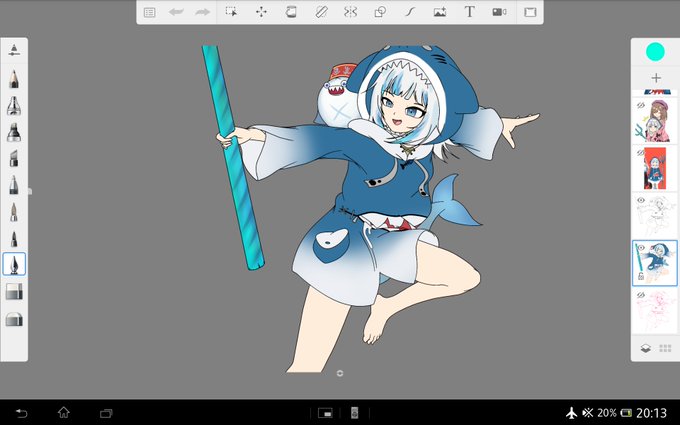Hide the active colored shark girl layer
Image resolution: width=680 pixels, height=425 pixels.
point(641,248)
